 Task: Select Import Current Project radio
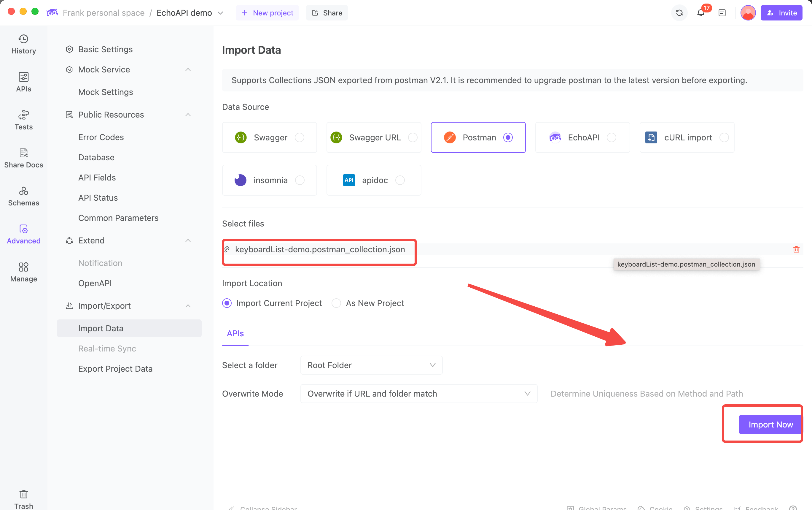click(227, 303)
